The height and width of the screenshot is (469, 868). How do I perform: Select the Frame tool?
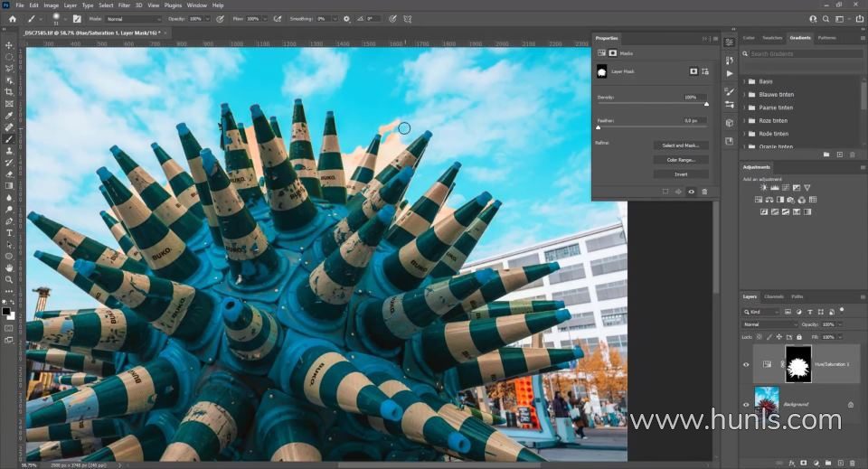click(x=9, y=104)
